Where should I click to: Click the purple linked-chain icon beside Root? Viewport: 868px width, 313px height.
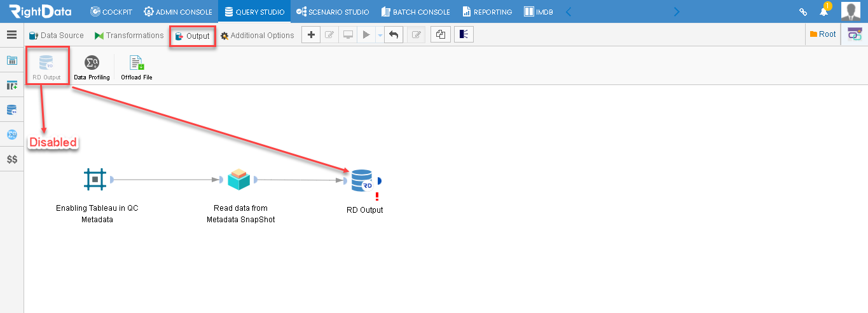coord(854,35)
